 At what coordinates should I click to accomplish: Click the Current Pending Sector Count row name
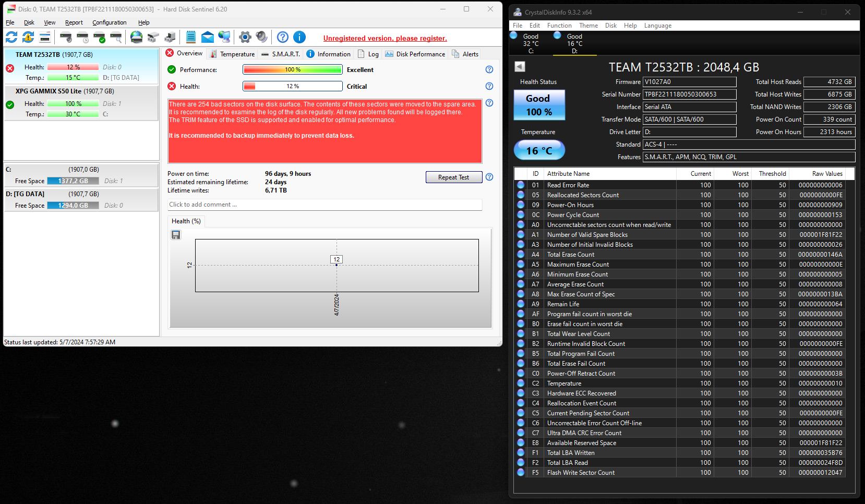pos(588,413)
